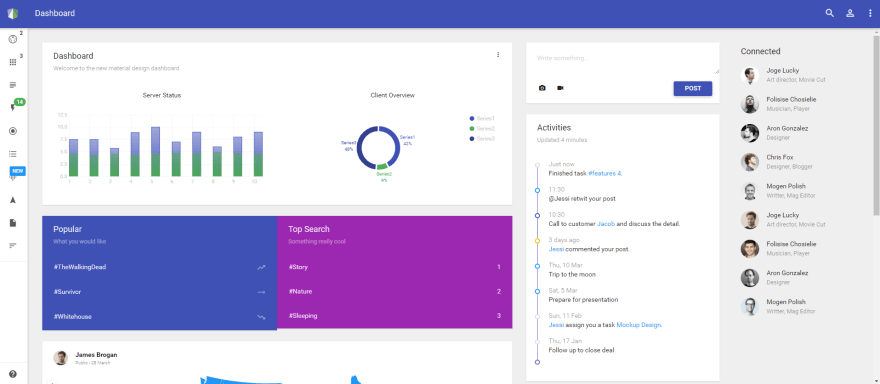Open Chris Fox's avatar in Connected
This screenshot has height=384, width=880.
750,162
